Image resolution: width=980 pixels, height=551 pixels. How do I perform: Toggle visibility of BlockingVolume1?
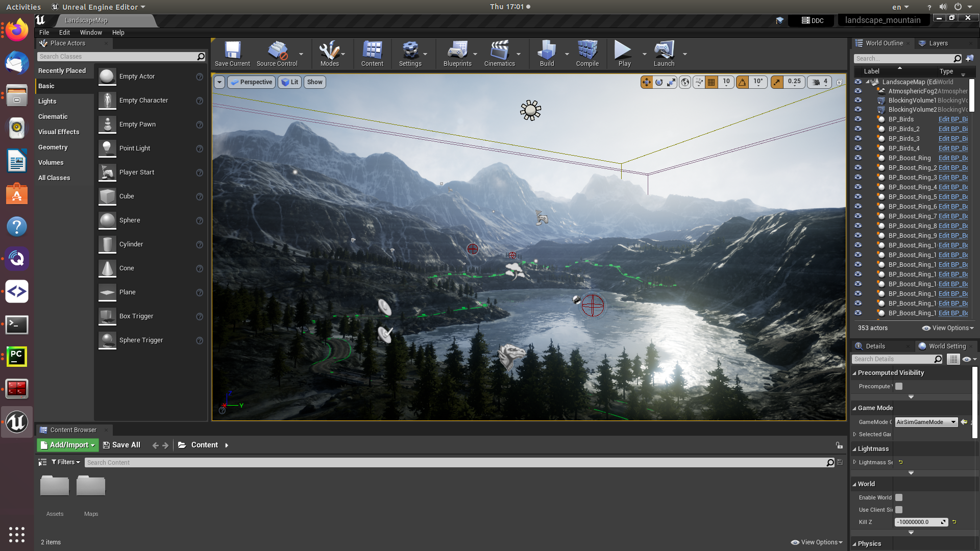tap(858, 100)
